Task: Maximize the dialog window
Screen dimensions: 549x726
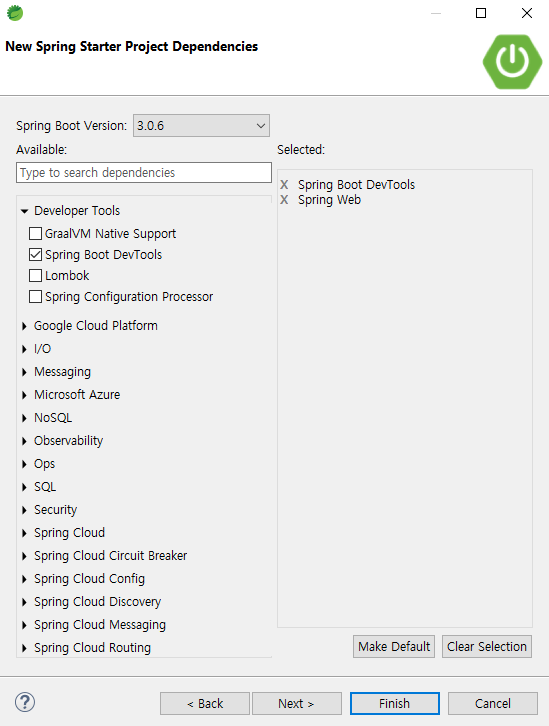Action: click(x=481, y=13)
